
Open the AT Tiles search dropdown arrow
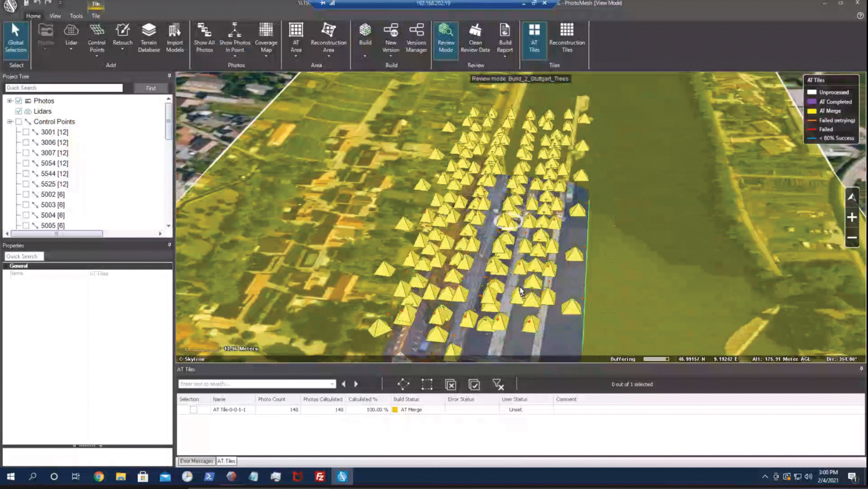coord(332,384)
